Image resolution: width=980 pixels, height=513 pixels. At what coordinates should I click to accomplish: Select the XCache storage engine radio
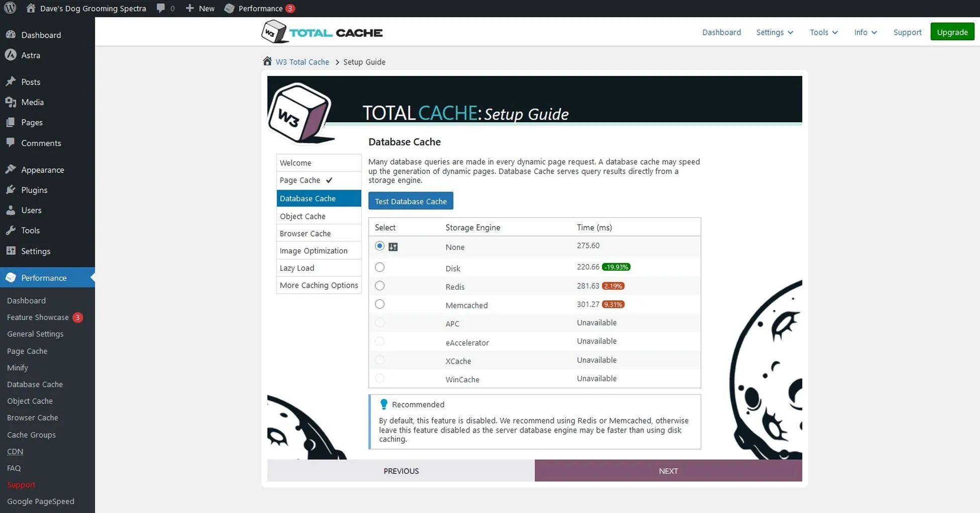click(x=379, y=360)
